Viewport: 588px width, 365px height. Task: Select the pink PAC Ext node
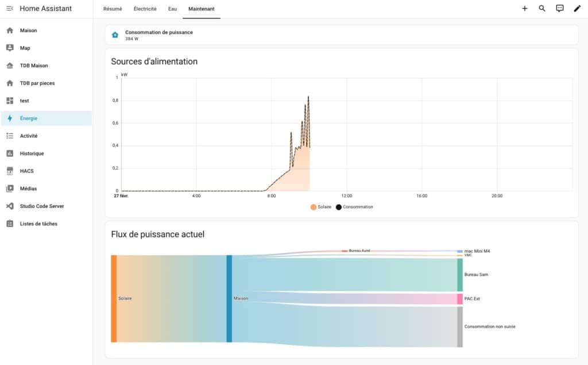[459, 299]
